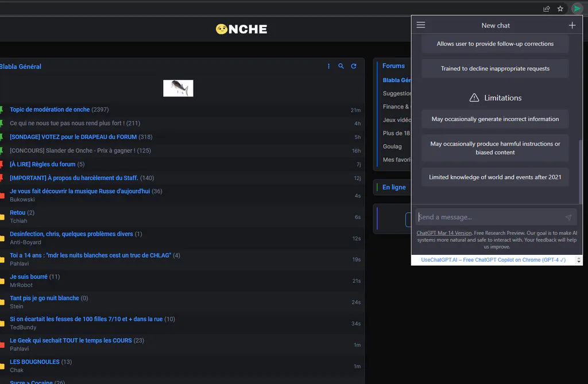This screenshot has height=384, width=588.
Task: Open the hamburger menu in chat panel
Action: (x=421, y=25)
